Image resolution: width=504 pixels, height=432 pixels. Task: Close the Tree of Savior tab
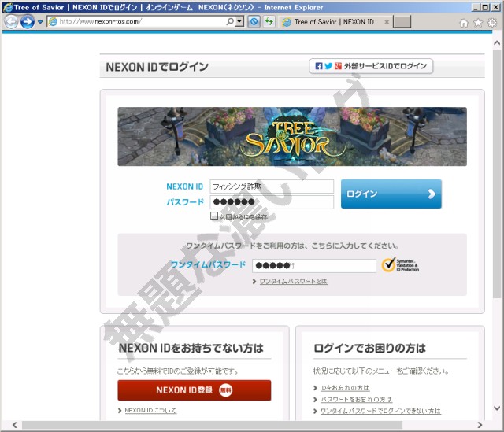coord(387,22)
